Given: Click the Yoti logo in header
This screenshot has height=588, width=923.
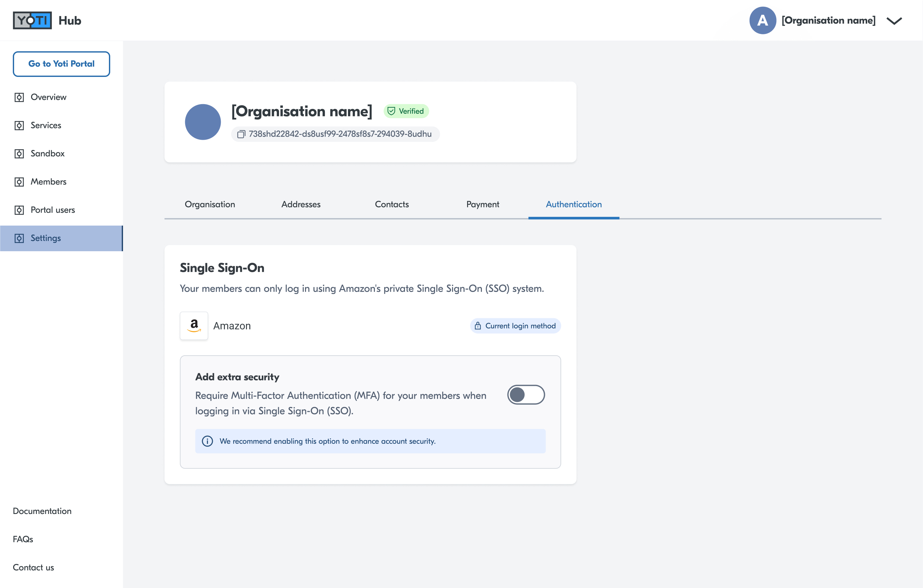Looking at the screenshot, I should click(x=32, y=20).
